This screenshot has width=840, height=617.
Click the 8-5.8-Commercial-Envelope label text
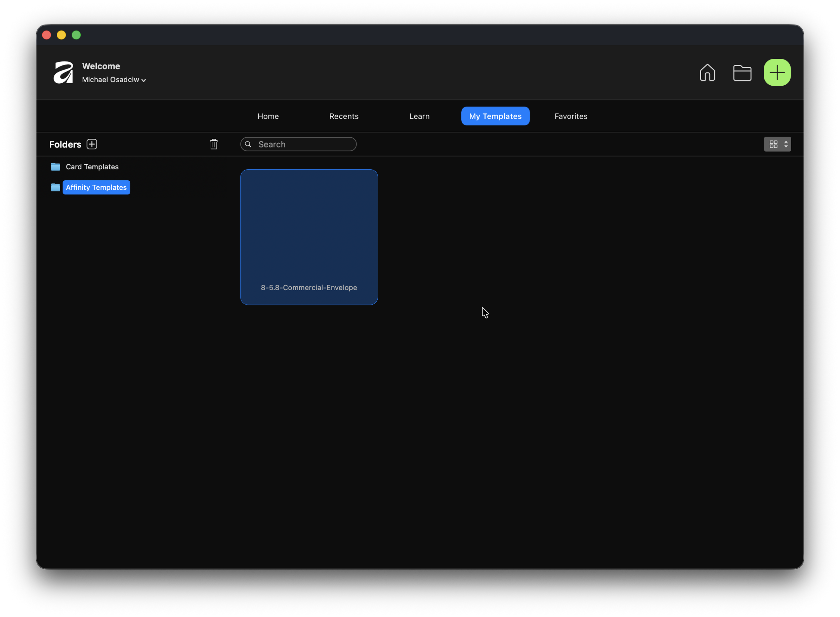(x=309, y=288)
